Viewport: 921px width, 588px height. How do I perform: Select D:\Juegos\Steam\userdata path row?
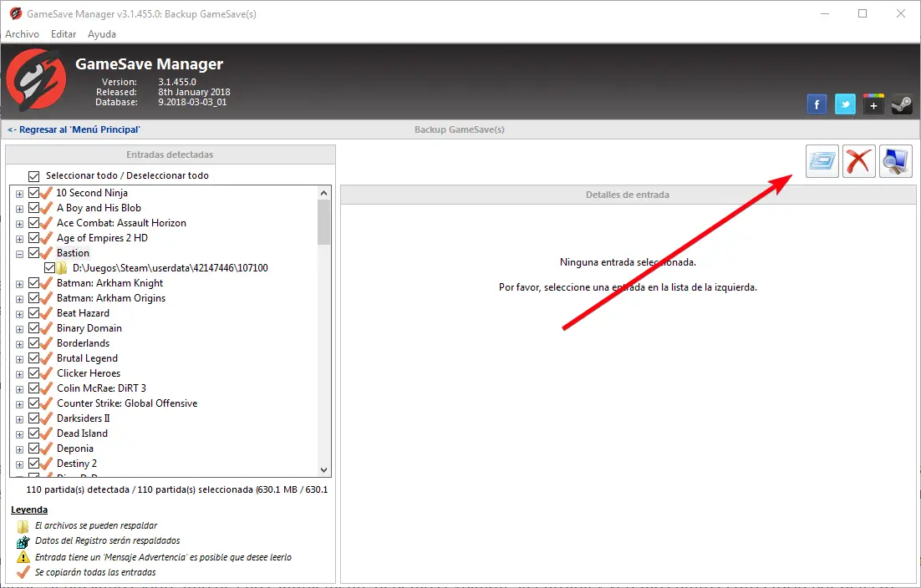coord(170,268)
